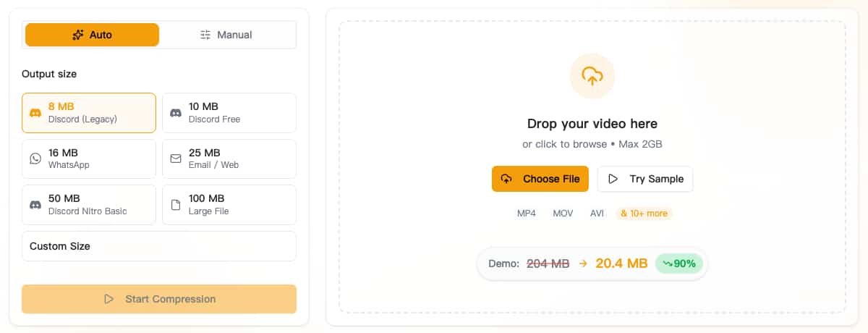This screenshot has height=333, width=868.
Task: Choose 100 MB Large File option
Action: click(x=229, y=205)
